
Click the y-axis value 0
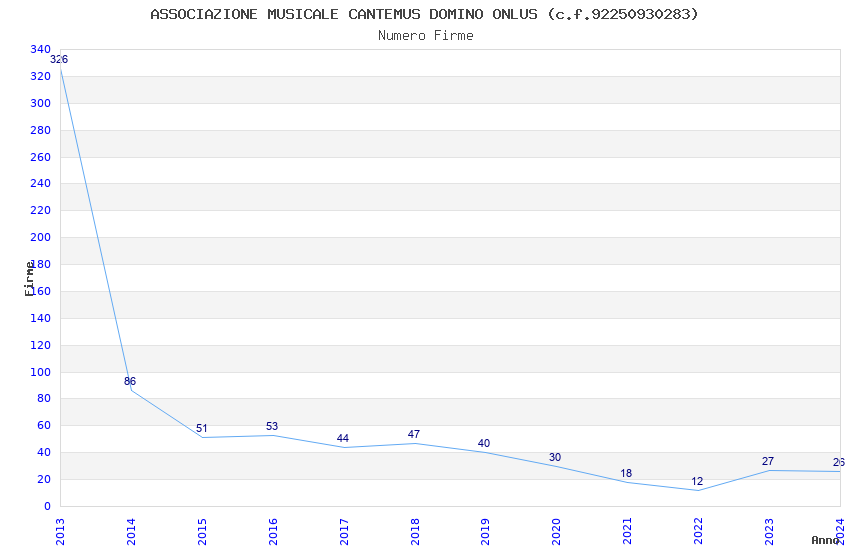[x=48, y=507]
